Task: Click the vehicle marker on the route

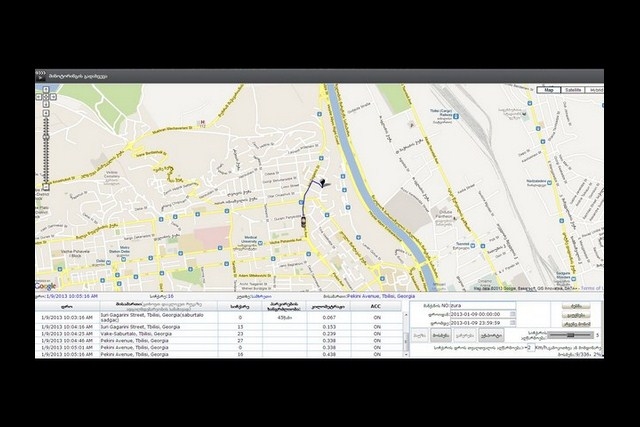Action: coord(303,222)
